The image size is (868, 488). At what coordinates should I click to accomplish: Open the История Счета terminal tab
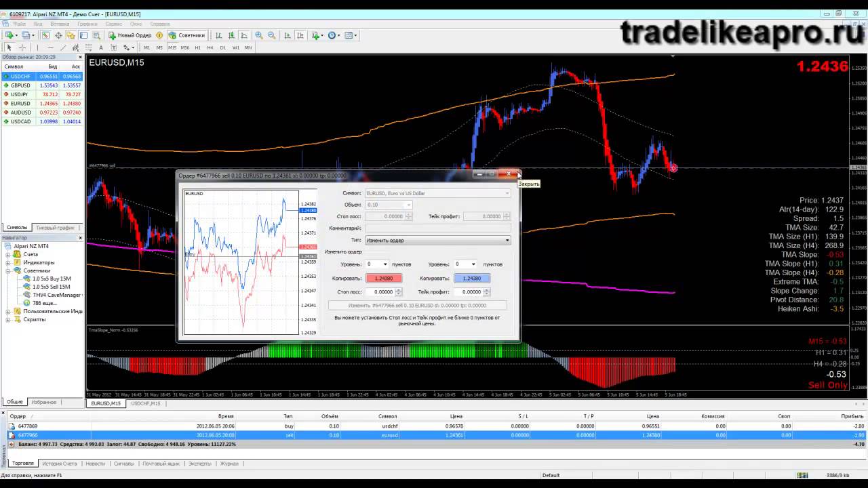click(x=60, y=464)
